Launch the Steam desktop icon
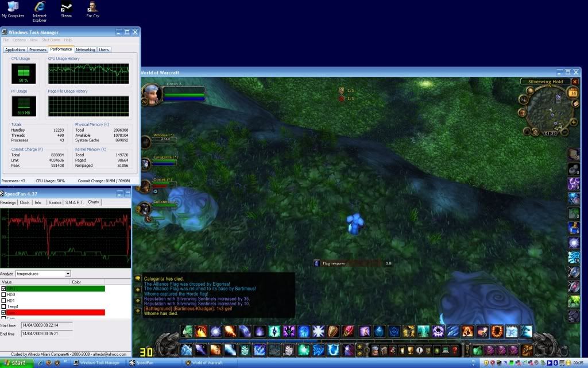 click(66, 9)
